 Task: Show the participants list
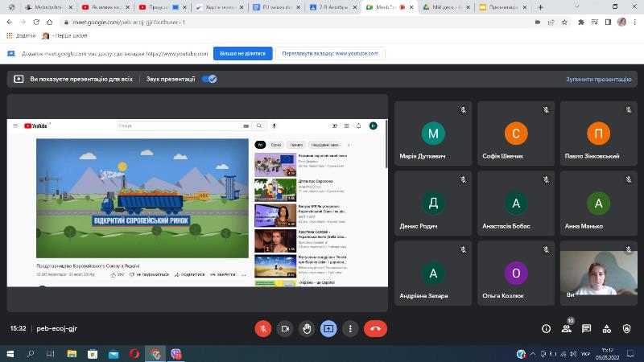567,328
